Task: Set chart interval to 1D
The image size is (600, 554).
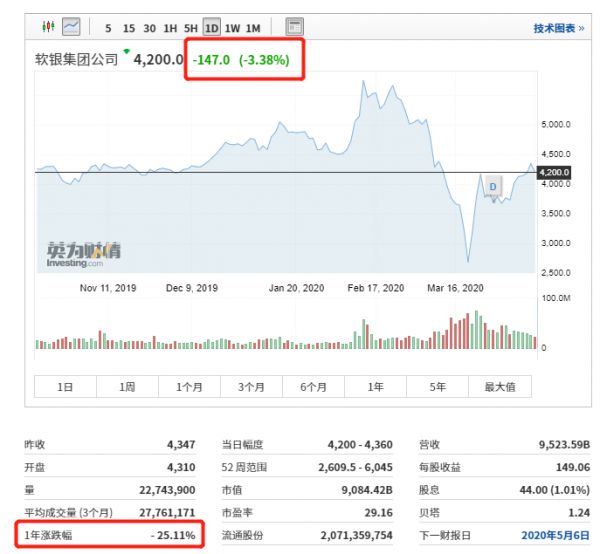Action: click(211, 28)
